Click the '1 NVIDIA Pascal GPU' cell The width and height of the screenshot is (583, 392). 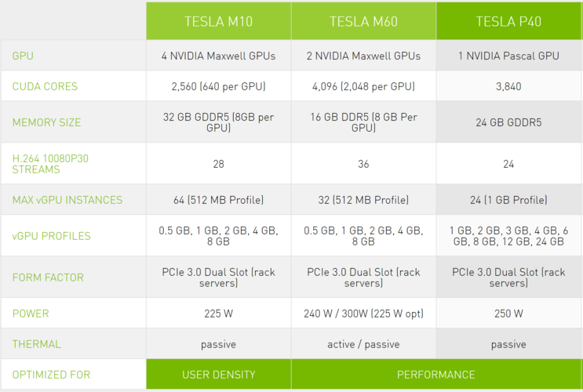point(508,56)
